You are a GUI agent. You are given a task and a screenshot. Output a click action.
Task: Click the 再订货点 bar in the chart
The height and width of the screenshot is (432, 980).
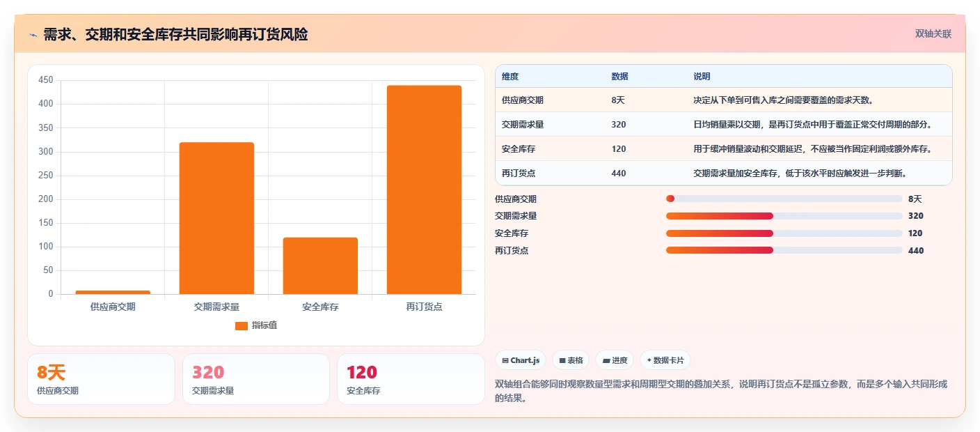(424, 190)
